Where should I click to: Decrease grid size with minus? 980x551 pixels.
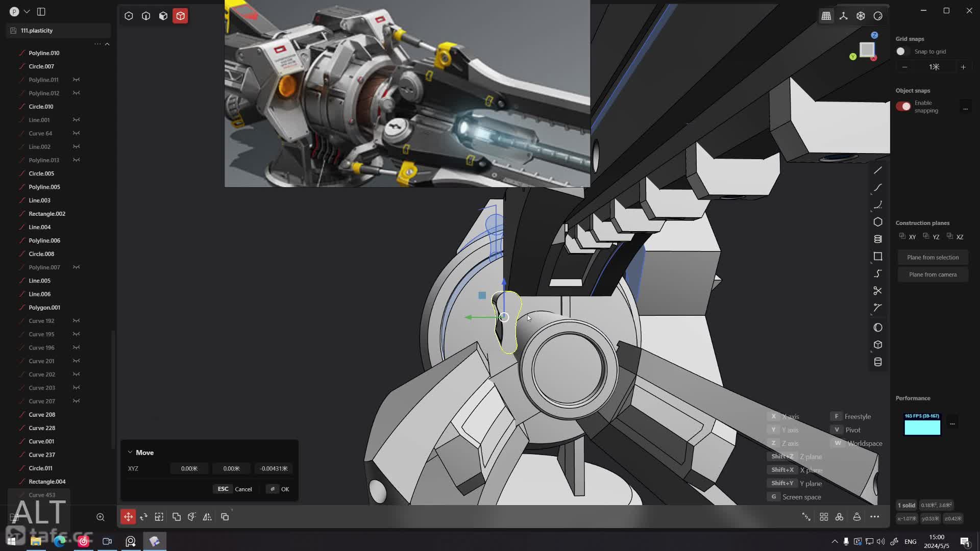tap(904, 67)
